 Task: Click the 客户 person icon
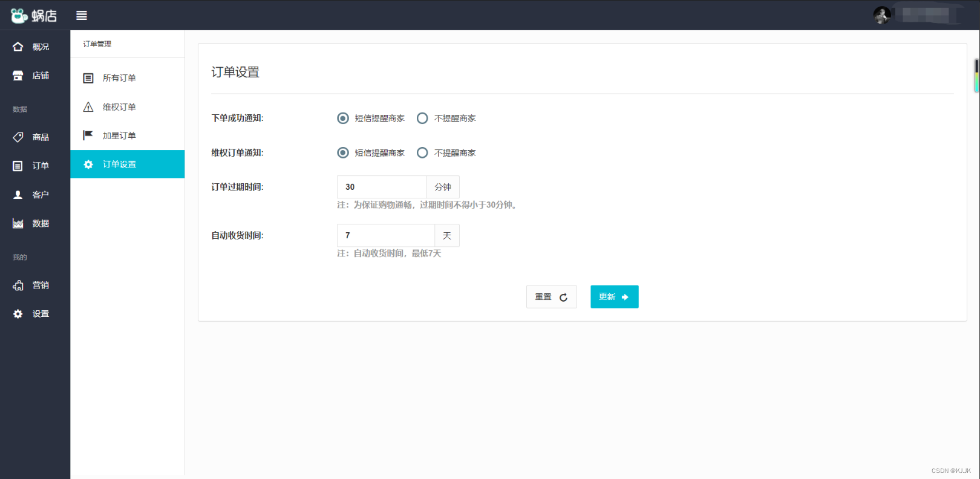tap(18, 195)
